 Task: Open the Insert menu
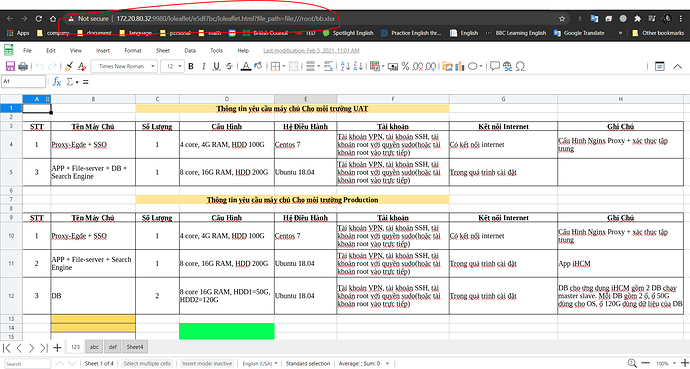(103, 51)
